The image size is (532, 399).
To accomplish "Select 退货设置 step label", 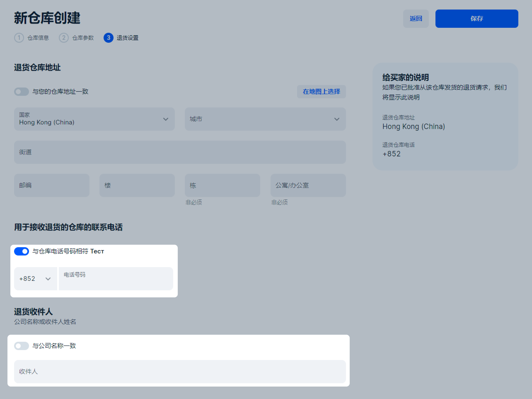I will 127,38.
